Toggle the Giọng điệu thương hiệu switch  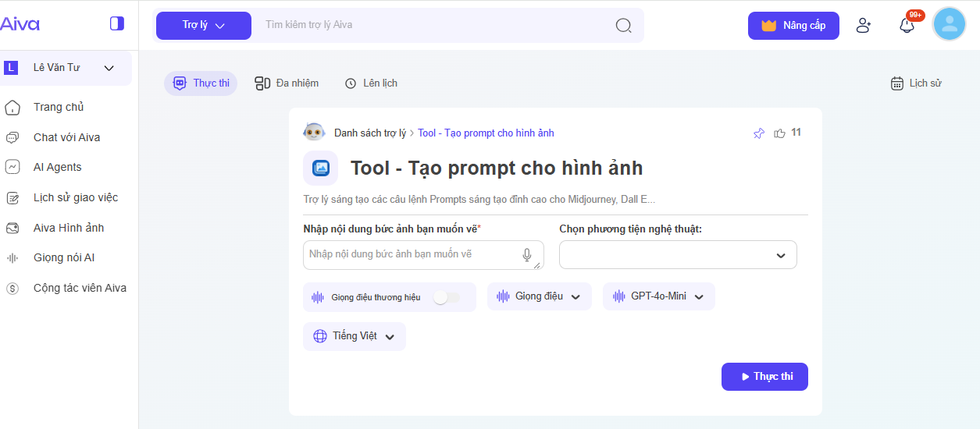tap(447, 297)
